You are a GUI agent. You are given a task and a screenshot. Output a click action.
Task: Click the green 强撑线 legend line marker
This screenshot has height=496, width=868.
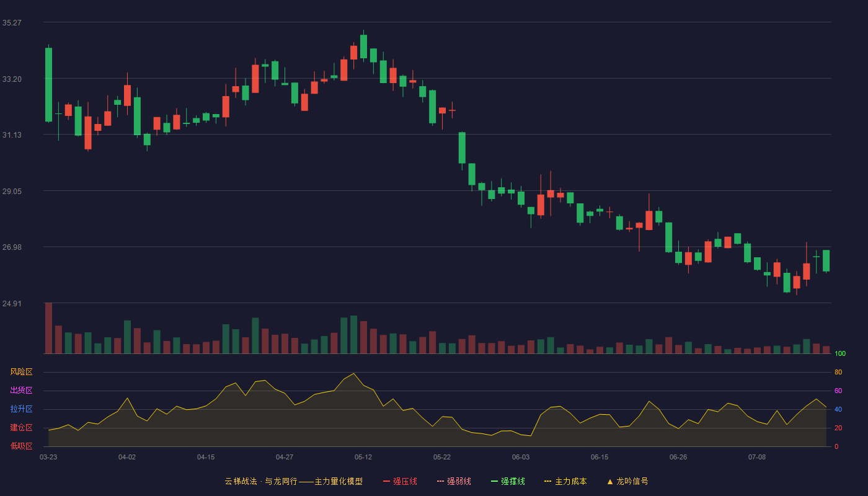tap(494, 481)
